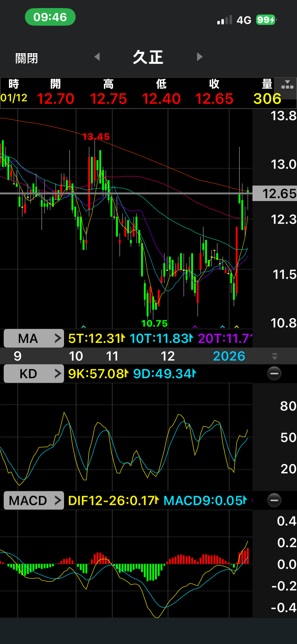Tap the 12.65 current price marker
Image resolution: width=297 pixels, height=644 pixels.
point(275,194)
